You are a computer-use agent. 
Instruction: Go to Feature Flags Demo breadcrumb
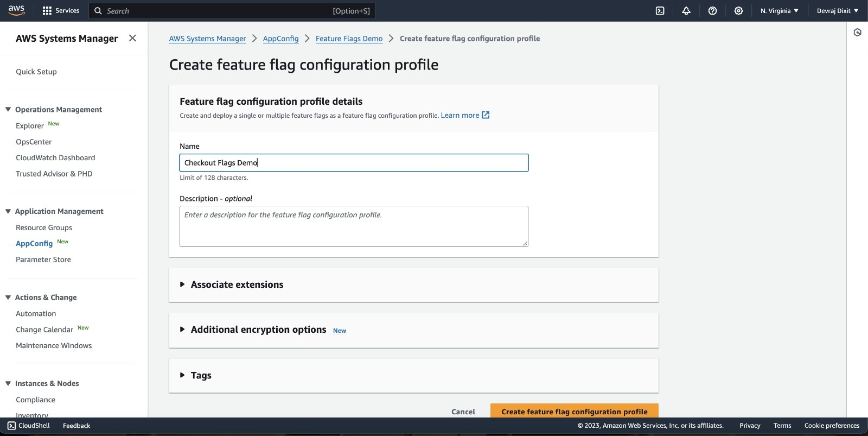pyautogui.click(x=349, y=39)
